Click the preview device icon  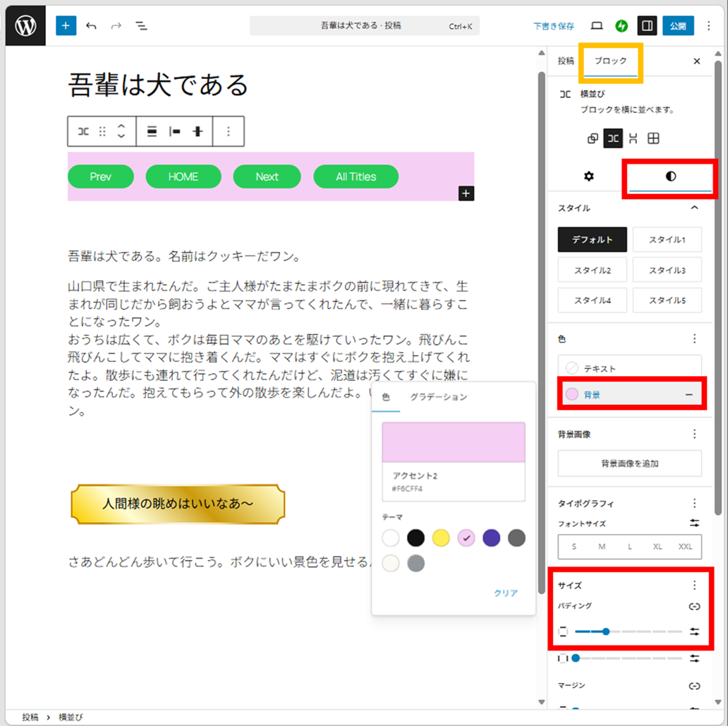tap(597, 26)
